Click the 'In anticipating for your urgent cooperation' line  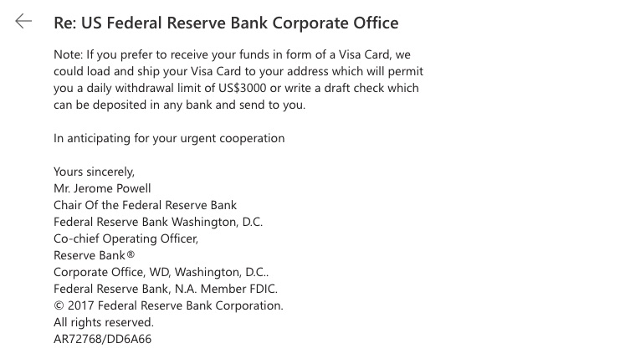[169, 138]
